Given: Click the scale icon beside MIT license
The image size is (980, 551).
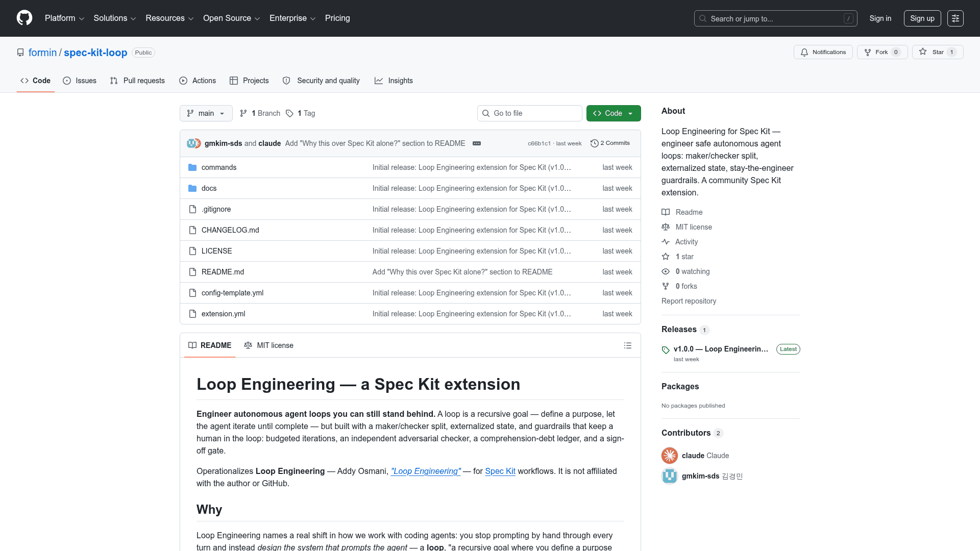Looking at the screenshot, I should (x=666, y=227).
